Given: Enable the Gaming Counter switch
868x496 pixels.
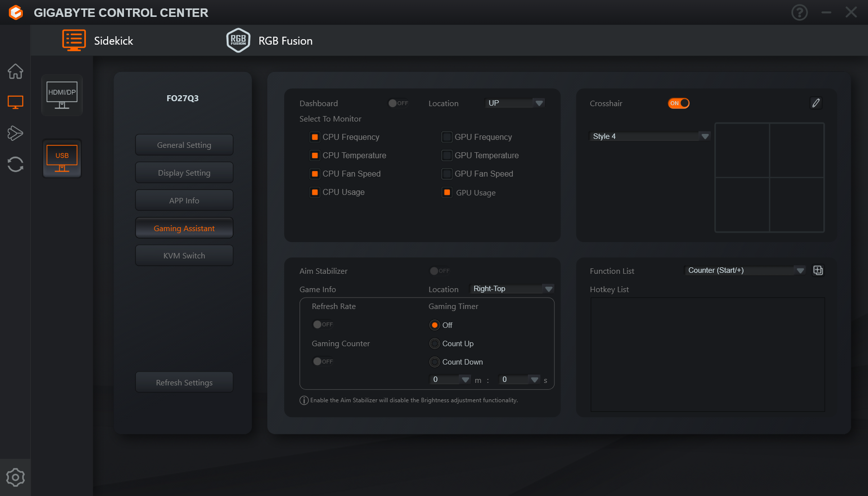Looking at the screenshot, I should (323, 362).
